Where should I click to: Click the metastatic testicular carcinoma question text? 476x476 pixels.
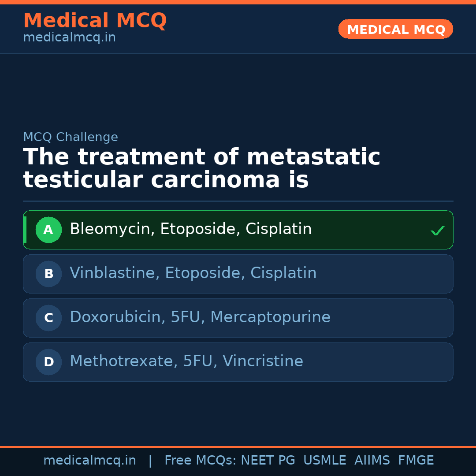201,169
